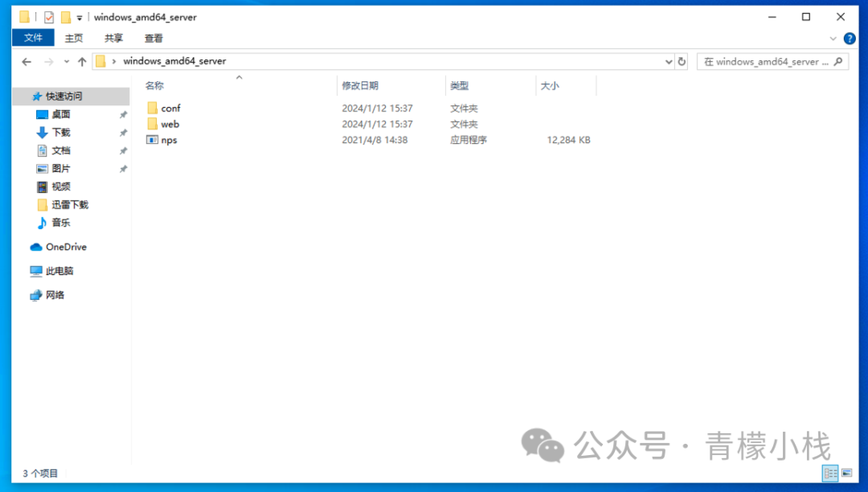Click the New Folder quick access icon
Viewport: 868px width, 492px height.
click(x=65, y=17)
